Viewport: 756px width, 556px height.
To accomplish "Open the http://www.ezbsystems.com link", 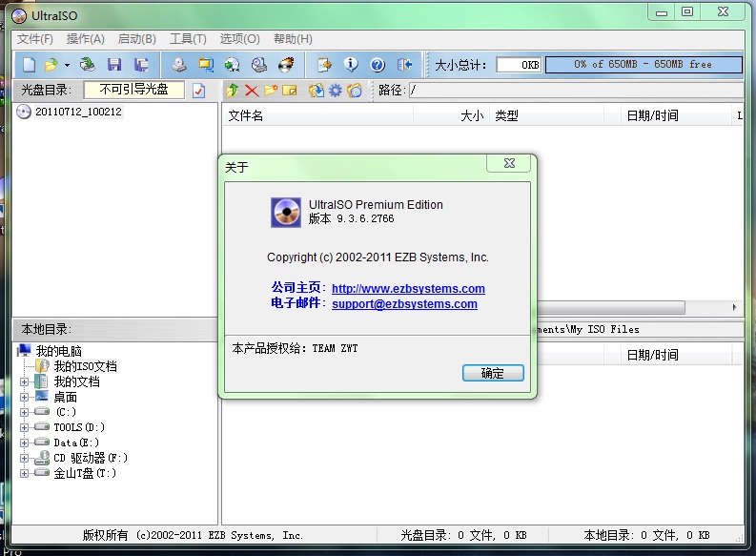I will (408, 288).
